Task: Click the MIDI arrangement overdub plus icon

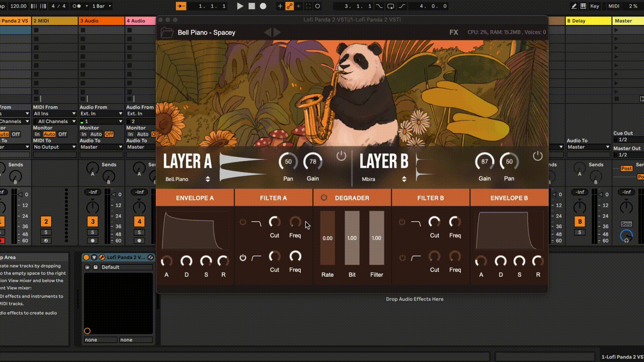Action: (x=280, y=6)
